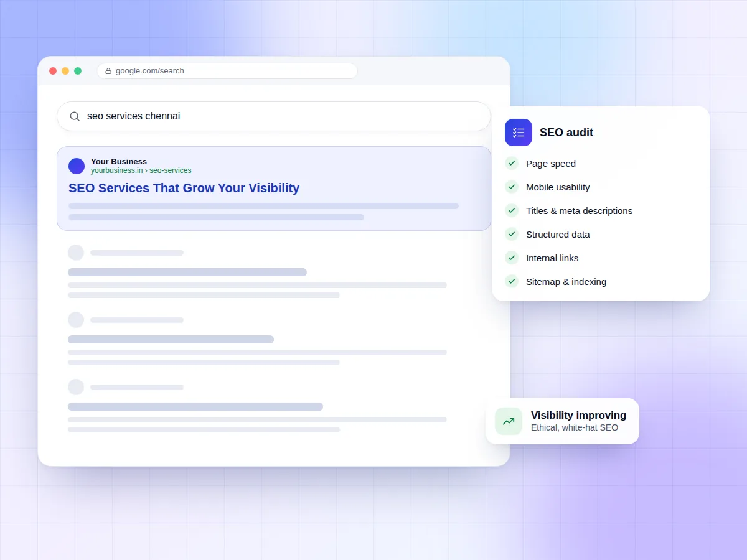
Task: Toggle the Mobile usability check mark
Action: click(512, 187)
